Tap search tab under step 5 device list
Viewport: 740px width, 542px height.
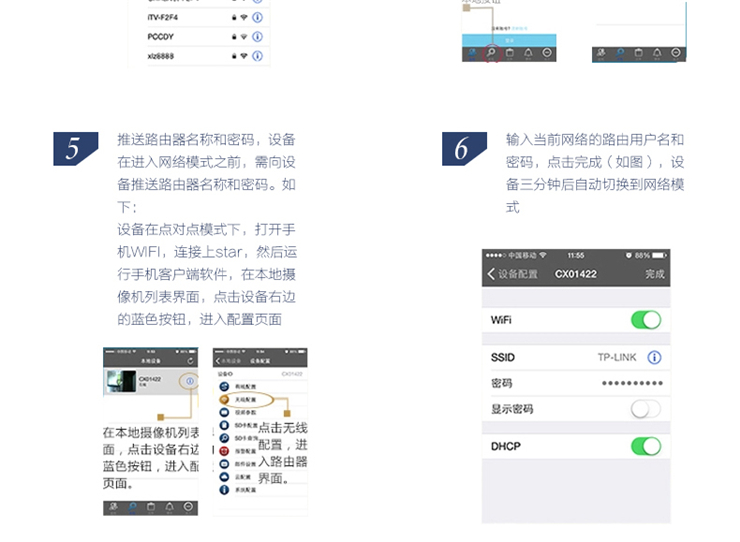[x=132, y=508]
